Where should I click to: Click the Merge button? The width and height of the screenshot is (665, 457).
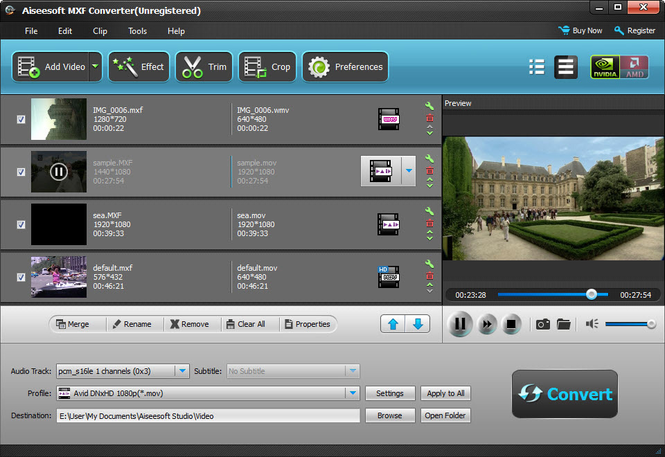[x=73, y=324]
